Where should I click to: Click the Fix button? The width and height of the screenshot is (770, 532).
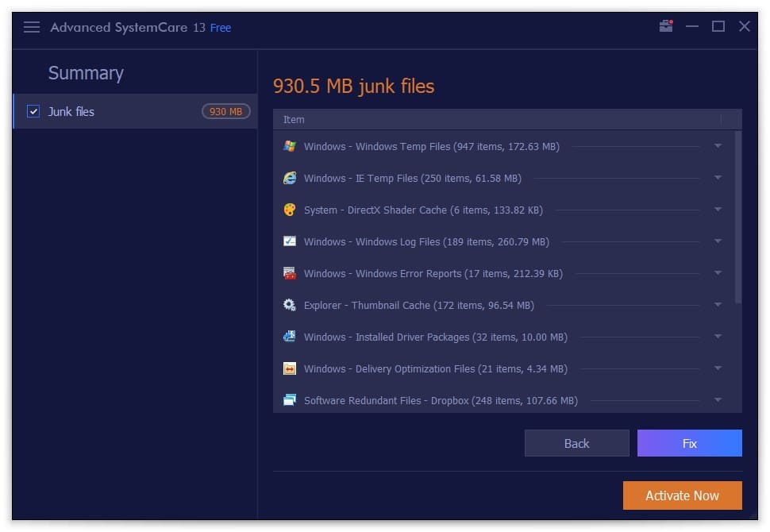click(690, 443)
